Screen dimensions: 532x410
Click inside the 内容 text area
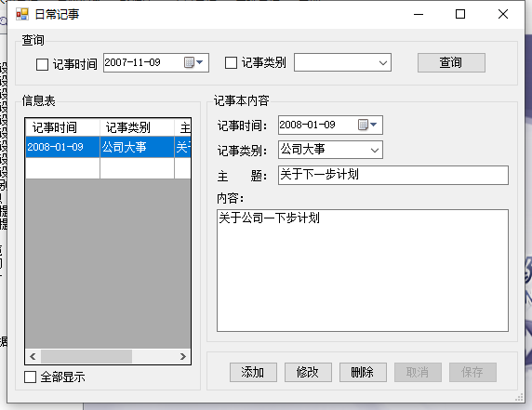click(x=363, y=271)
